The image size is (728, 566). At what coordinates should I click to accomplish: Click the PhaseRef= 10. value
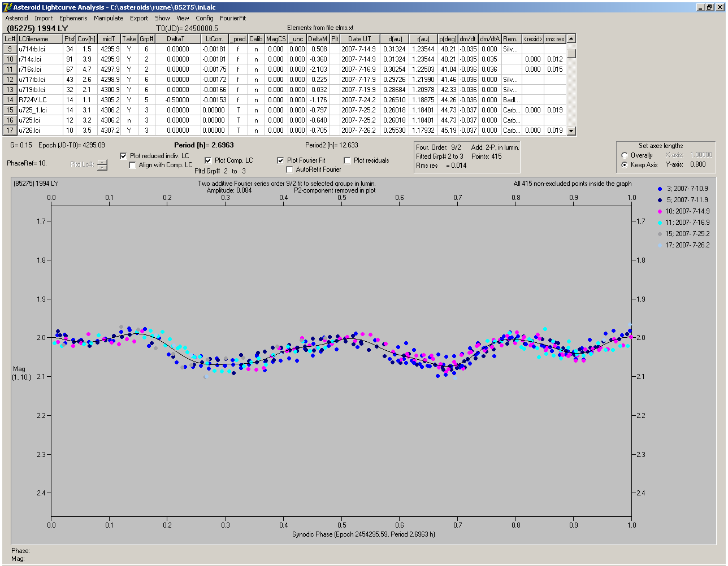click(x=27, y=163)
